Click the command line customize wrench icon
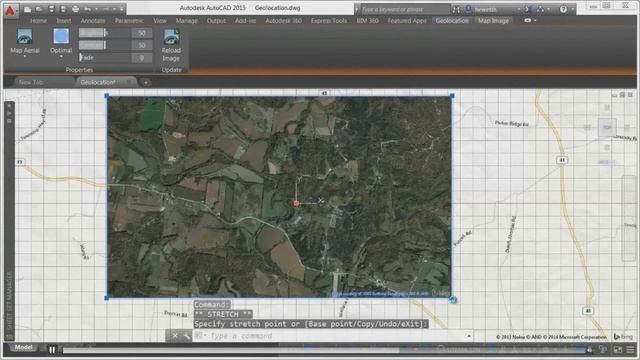The image size is (640, 360). [186, 336]
